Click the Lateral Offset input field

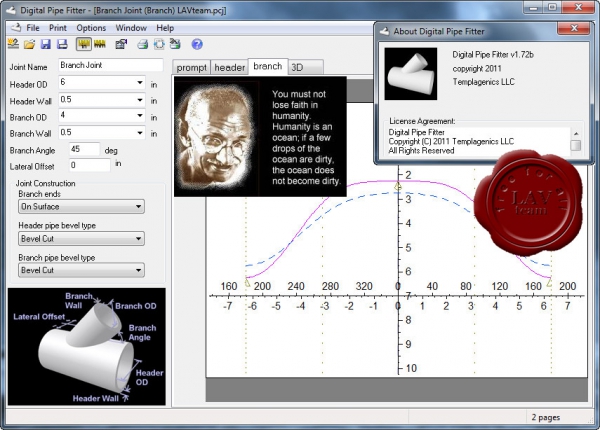click(90, 165)
